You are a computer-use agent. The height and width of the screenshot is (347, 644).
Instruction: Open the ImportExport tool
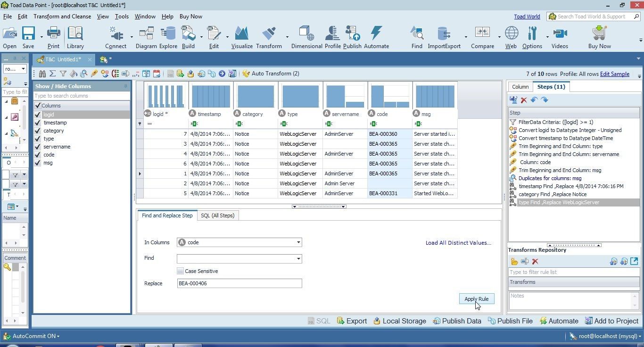click(x=444, y=38)
